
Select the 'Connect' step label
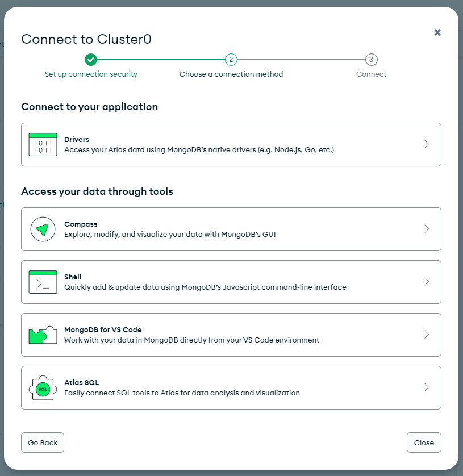(x=372, y=74)
